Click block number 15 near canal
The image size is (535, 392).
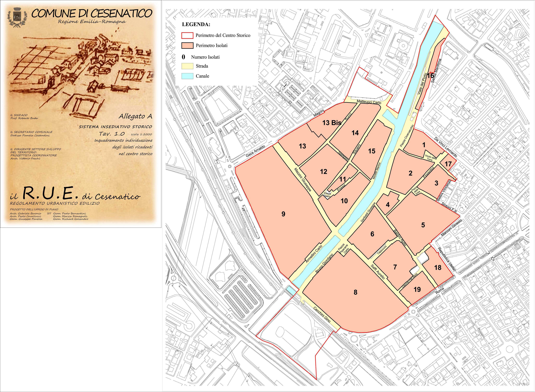click(372, 151)
